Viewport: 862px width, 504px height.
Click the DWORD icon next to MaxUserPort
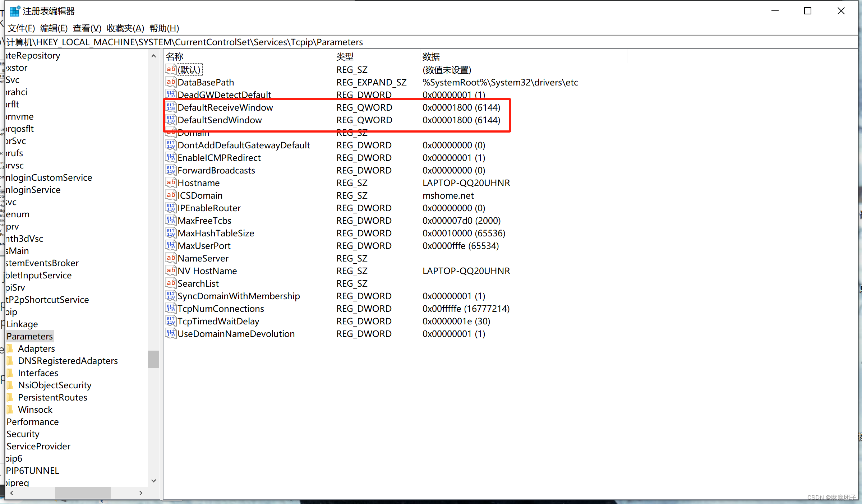coord(171,245)
